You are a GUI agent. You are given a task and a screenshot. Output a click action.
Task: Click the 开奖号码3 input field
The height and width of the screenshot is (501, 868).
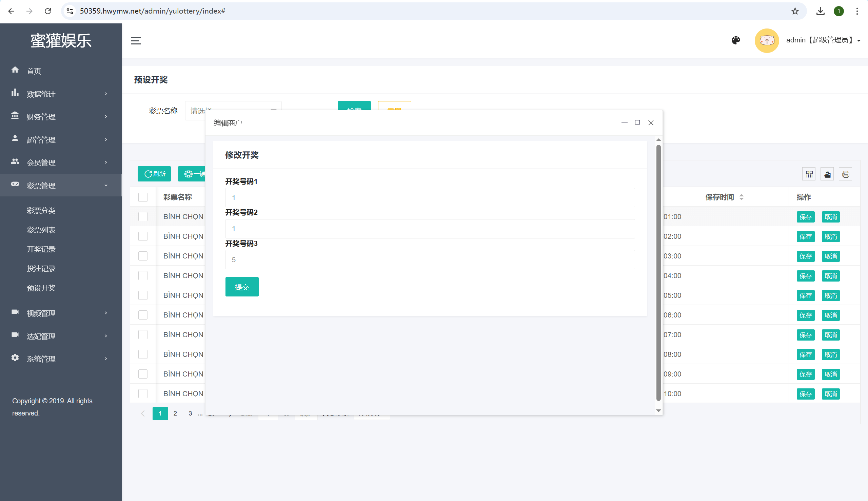tap(430, 260)
